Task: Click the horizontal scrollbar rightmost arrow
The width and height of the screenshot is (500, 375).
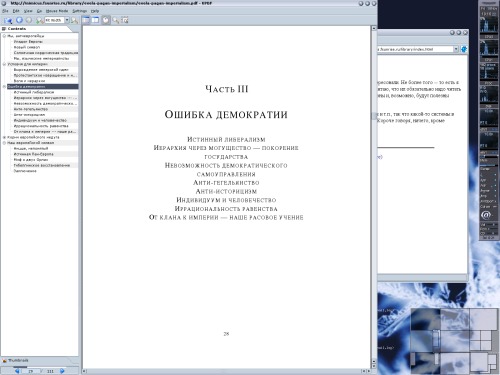Action: (368, 371)
